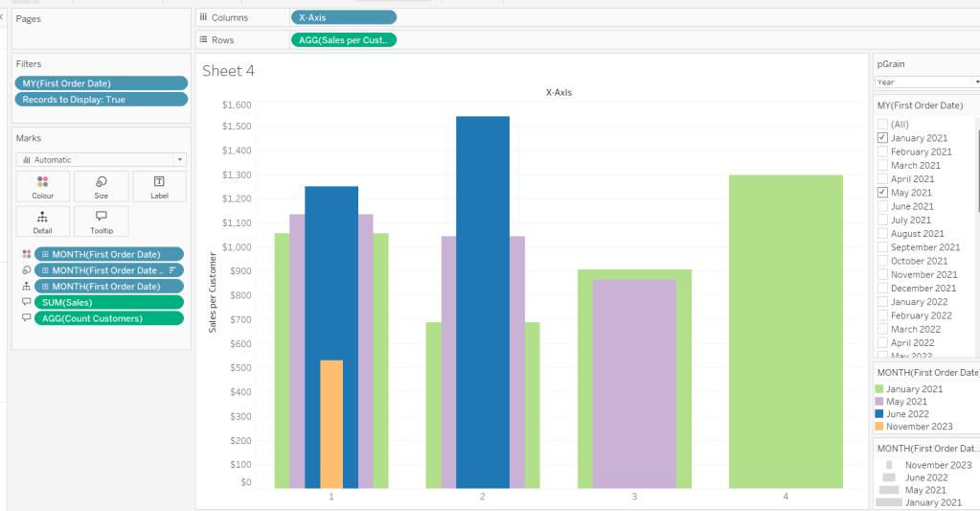Open the Size marks card

101,186
